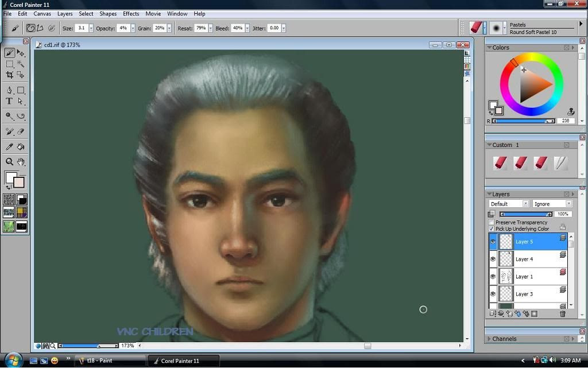Collapse the Custom 1 panel triangle
This screenshot has width=588, height=368.
tap(489, 145)
